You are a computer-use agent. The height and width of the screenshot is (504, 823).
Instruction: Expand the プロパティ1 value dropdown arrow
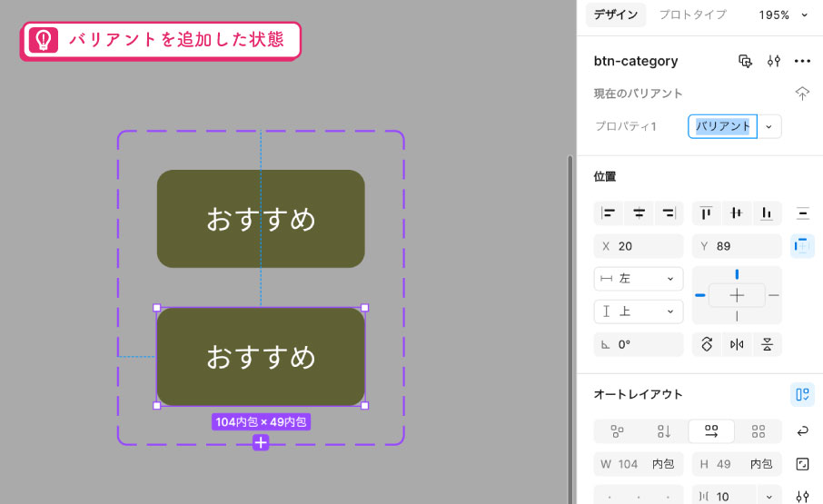(x=768, y=126)
